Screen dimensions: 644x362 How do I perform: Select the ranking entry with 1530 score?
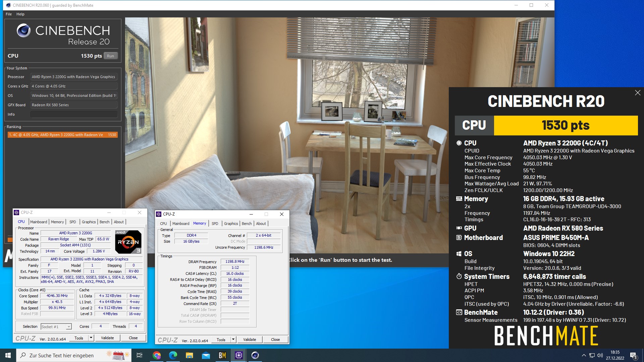click(63, 135)
